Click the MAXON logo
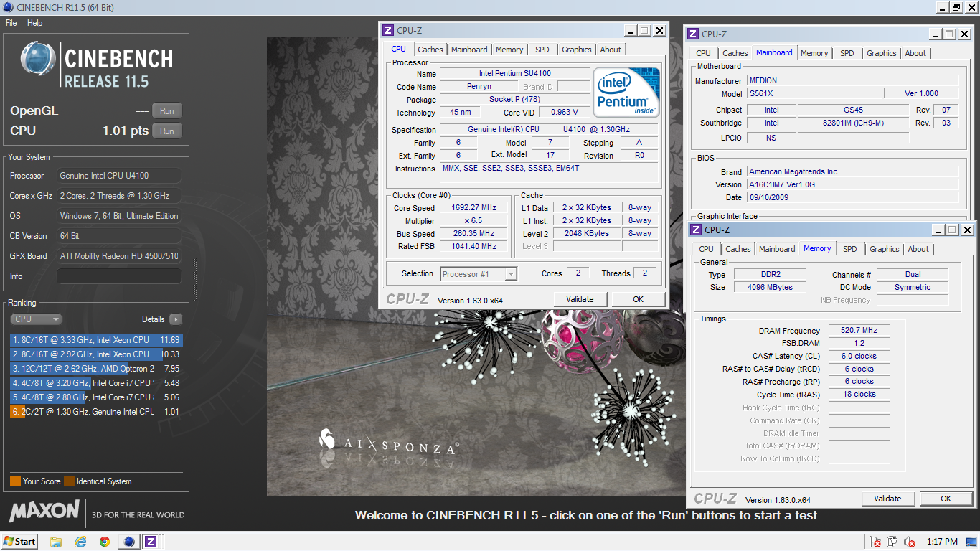The height and width of the screenshot is (551, 980). 44,511
